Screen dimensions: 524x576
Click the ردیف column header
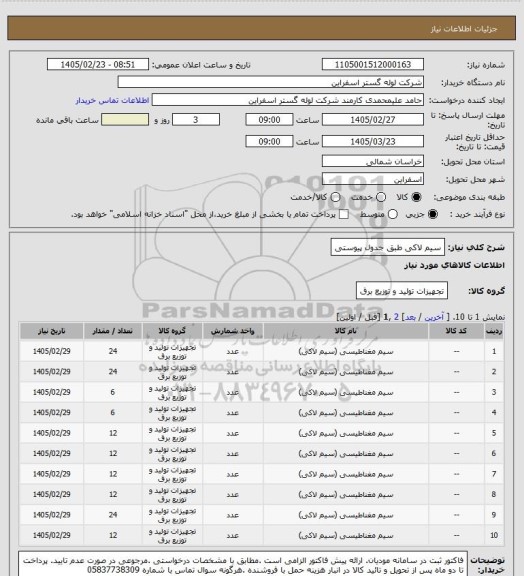click(494, 331)
